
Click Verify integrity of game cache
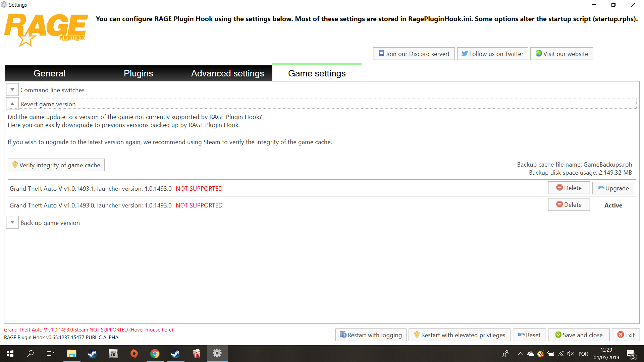[56, 165]
